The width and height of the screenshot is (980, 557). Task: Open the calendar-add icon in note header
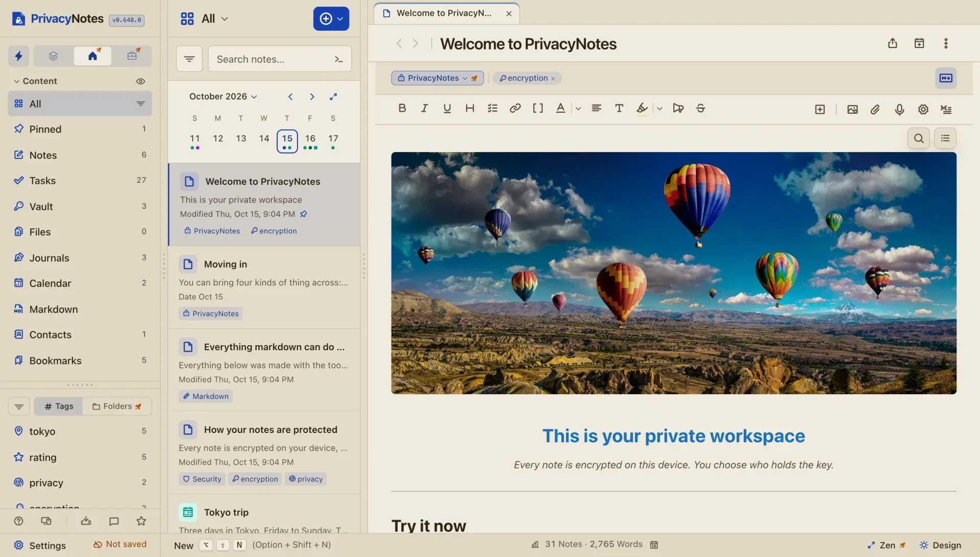click(919, 43)
